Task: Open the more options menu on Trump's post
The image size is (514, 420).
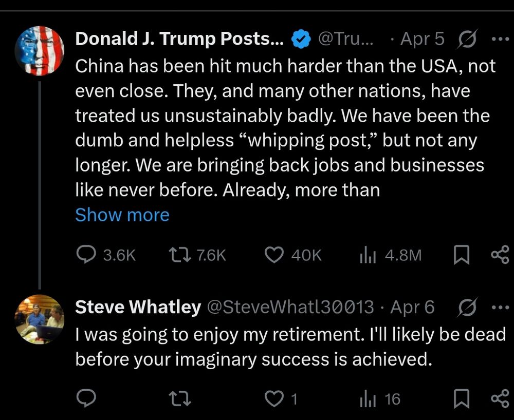Action: [500, 37]
